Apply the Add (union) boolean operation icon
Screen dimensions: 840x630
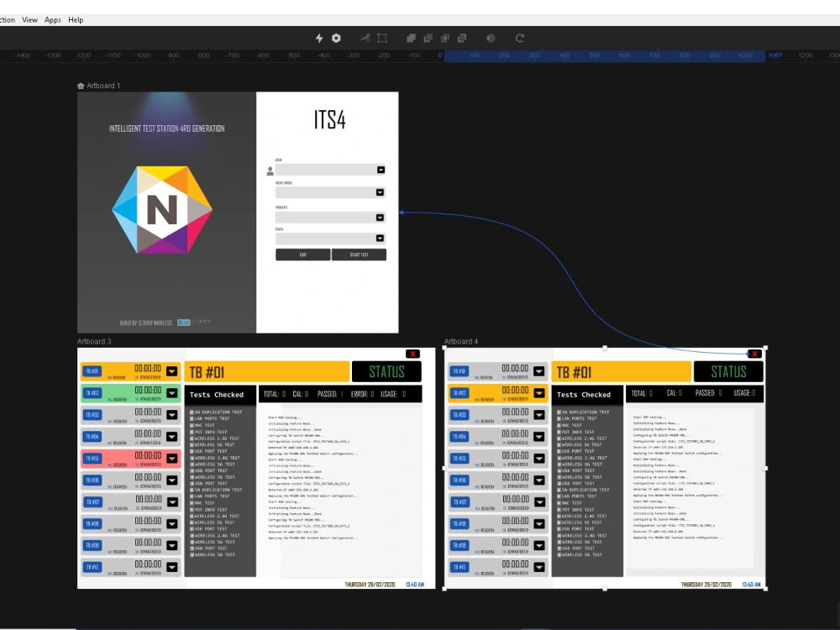coord(411,38)
